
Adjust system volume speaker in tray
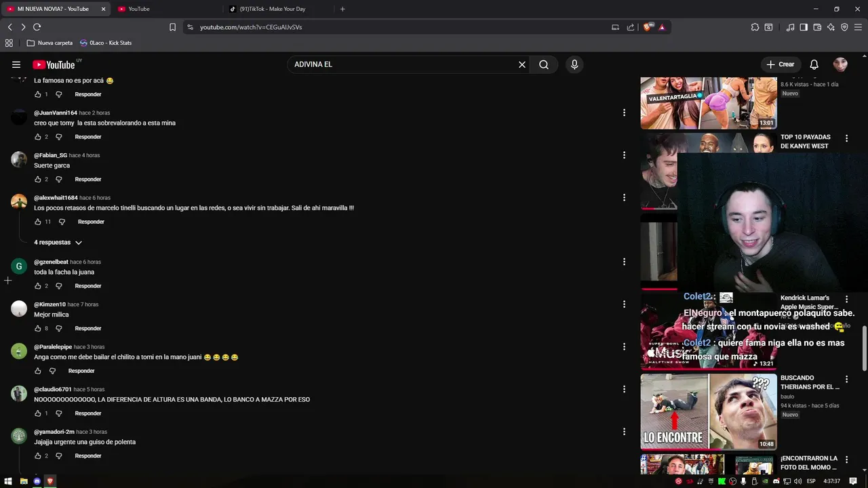point(797,481)
